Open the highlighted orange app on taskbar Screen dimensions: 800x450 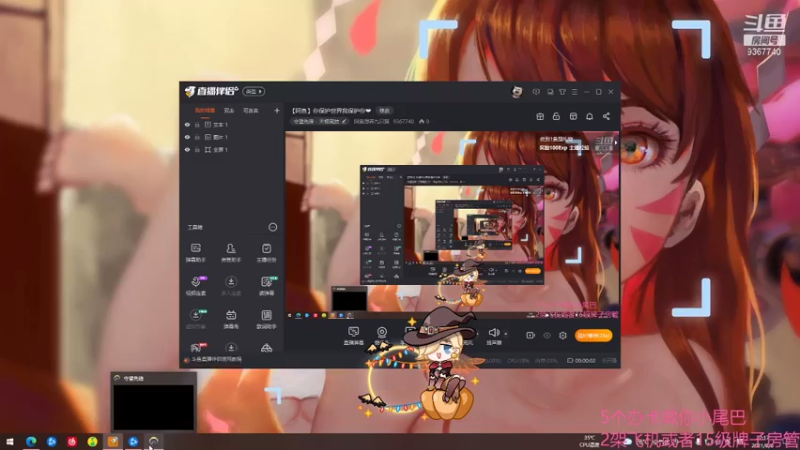pyautogui.click(x=113, y=442)
